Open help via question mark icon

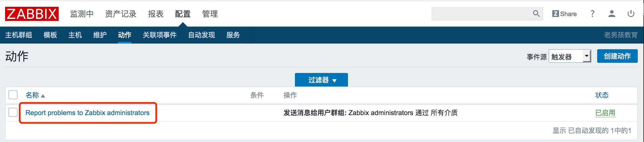592,14
